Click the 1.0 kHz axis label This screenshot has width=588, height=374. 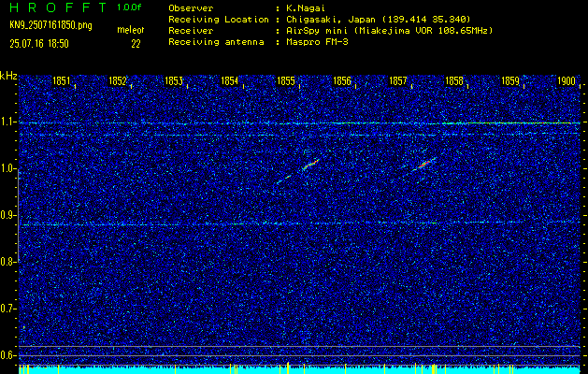pos(7,169)
